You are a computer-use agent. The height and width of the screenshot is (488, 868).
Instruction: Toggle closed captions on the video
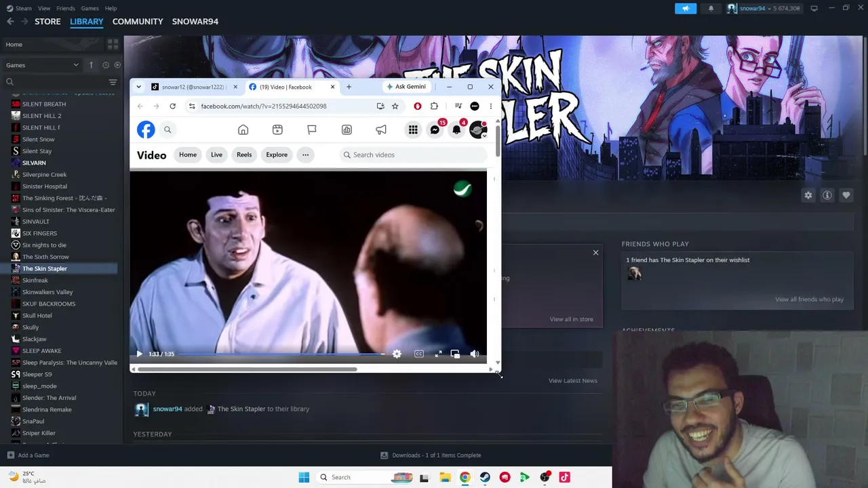(419, 354)
